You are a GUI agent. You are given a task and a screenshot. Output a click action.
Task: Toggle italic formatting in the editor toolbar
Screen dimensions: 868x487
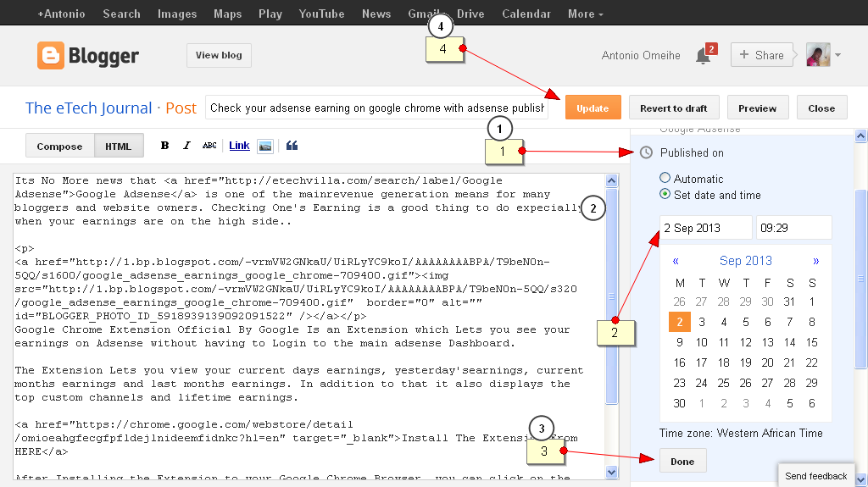coord(186,146)
